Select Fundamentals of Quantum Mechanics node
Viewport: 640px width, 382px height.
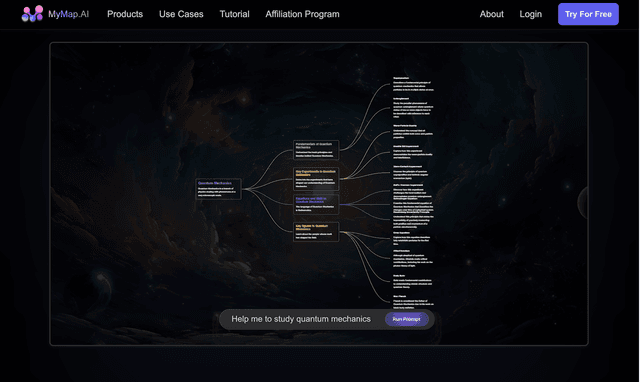coord(316,150)
